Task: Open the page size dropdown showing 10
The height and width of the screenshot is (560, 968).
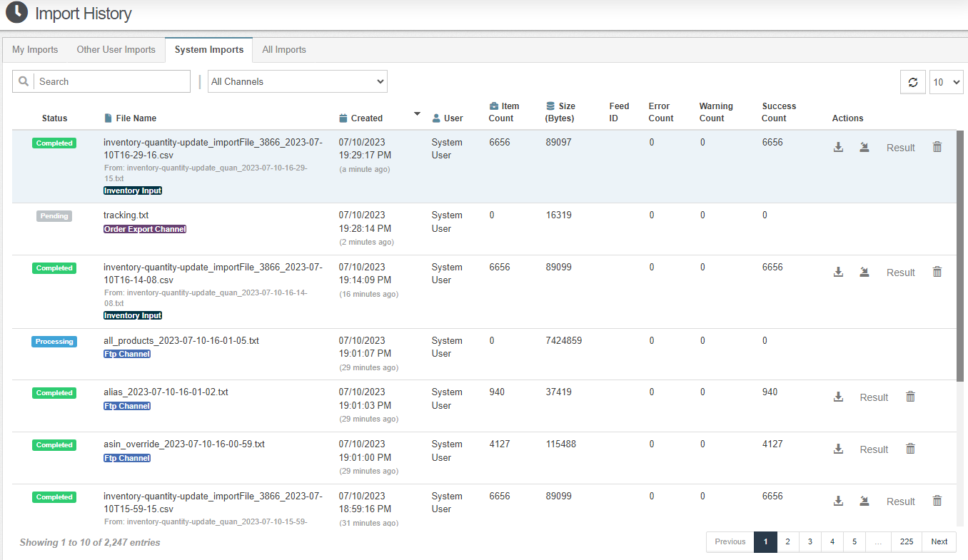Action: coord(946,82)
